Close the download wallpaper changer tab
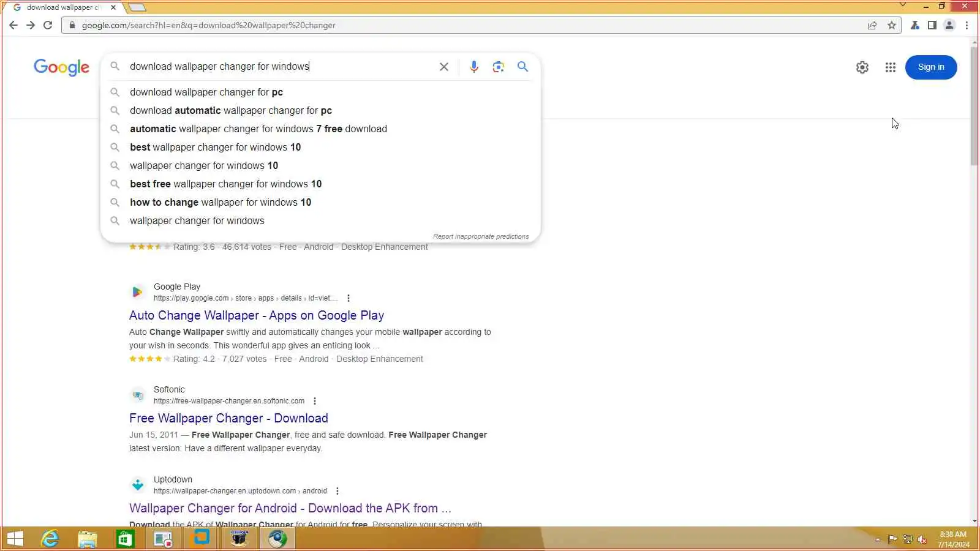The height and width of the screenshot is (551, 980). (x=113, y=7)
